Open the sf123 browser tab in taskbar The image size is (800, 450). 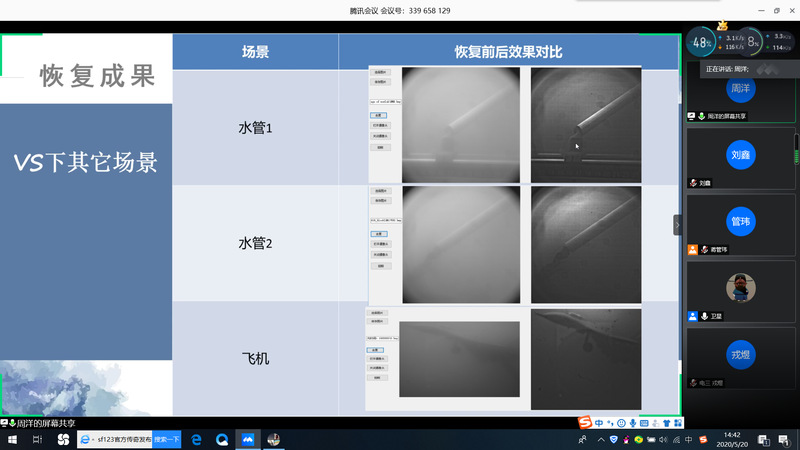tap(115, 439)
